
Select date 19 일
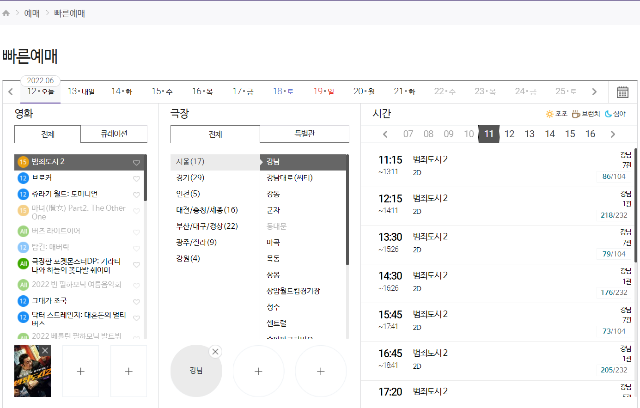tap(323, 91)
